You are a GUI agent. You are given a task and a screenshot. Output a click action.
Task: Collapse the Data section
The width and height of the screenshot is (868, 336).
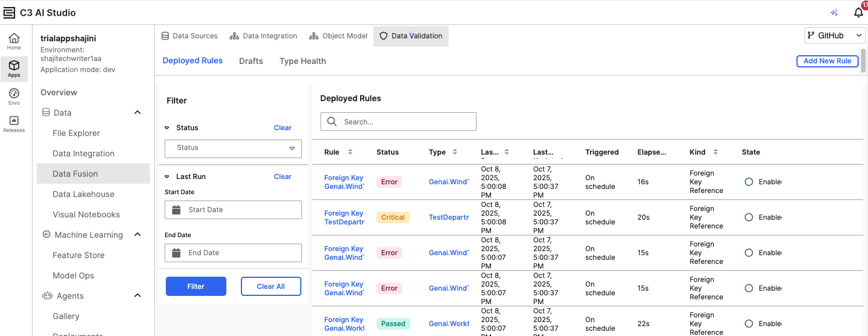point(137,112)
